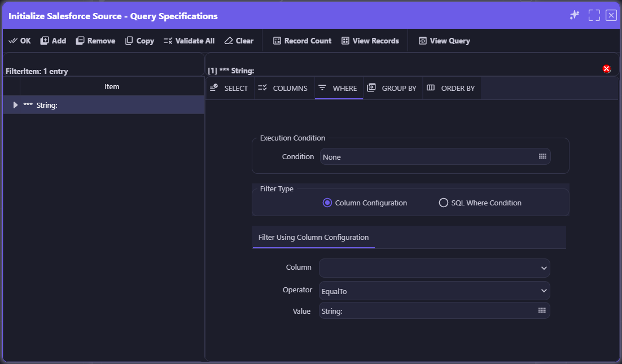The height and width of the screenshot is (364, 622).
Task: Click the OK checkmark button
Action: click(20, 41)
